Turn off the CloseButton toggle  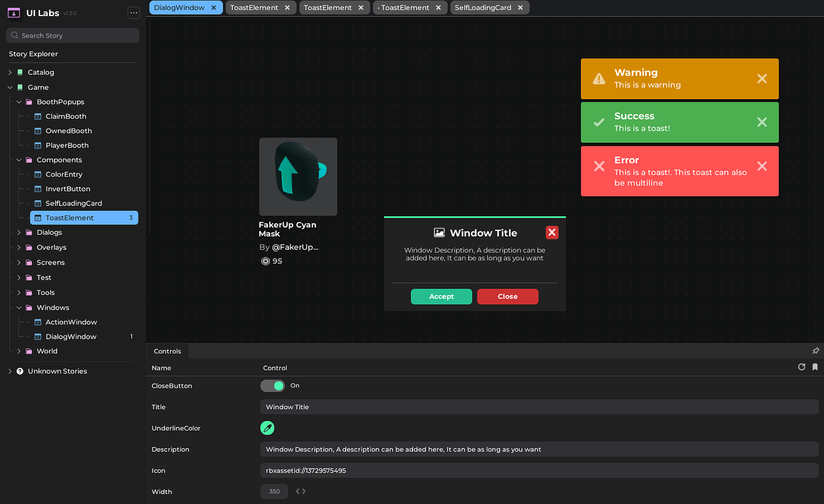(x=273, y=386)
